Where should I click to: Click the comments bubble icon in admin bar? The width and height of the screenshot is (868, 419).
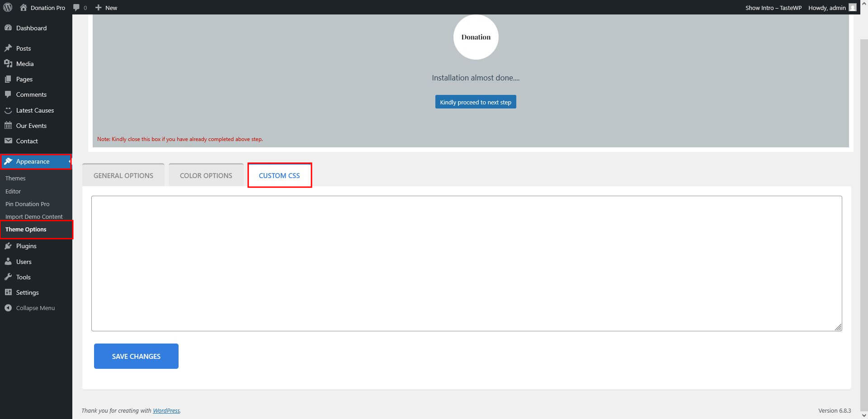[76, 8]
